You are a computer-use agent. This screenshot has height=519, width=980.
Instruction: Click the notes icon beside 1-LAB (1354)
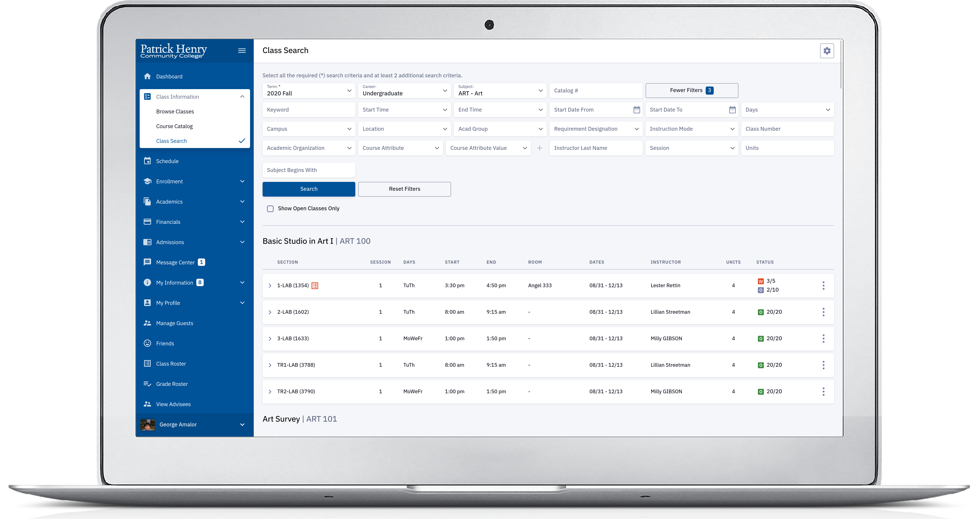pos(315,286)
